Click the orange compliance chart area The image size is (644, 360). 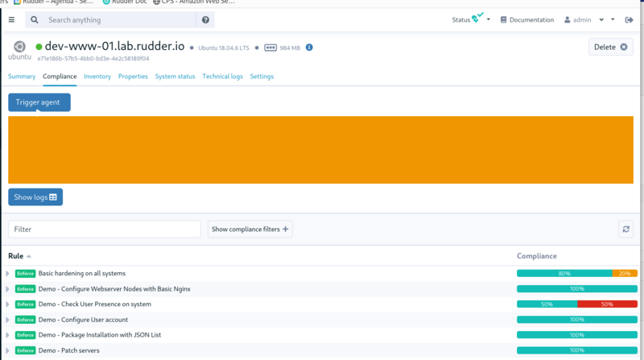pyautogui.click(x=320, y=150)
